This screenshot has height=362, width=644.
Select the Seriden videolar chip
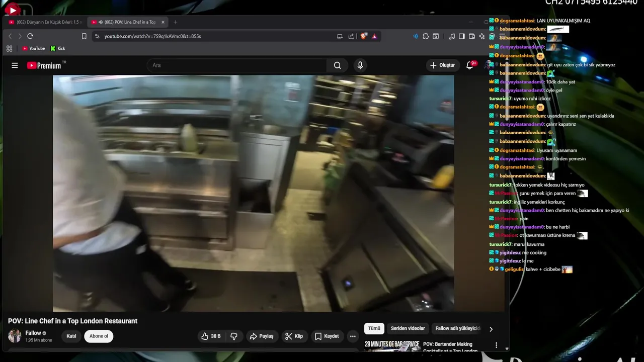[408, 328]
